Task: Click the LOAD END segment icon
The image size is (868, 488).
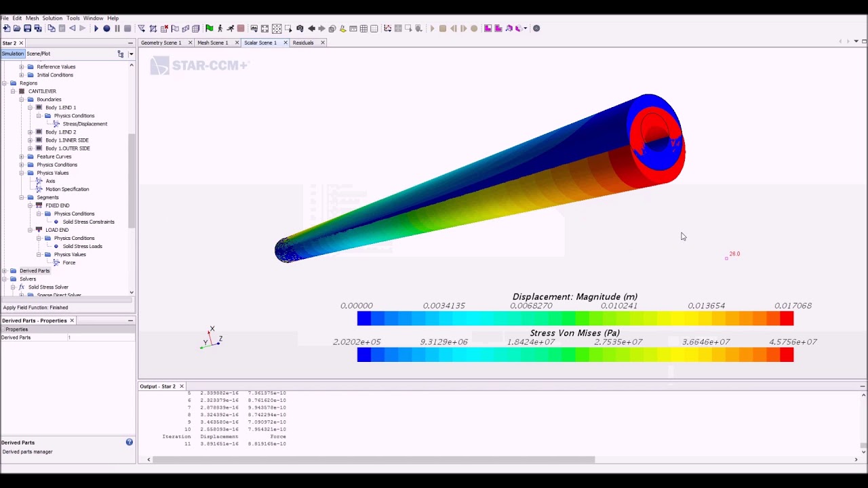Action: pyautogui.click(x=39, y=230)
